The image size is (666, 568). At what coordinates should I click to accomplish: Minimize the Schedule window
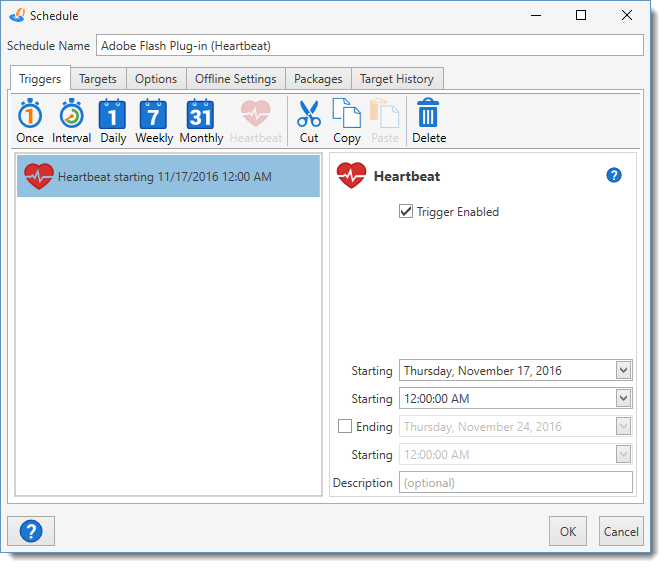536,15
